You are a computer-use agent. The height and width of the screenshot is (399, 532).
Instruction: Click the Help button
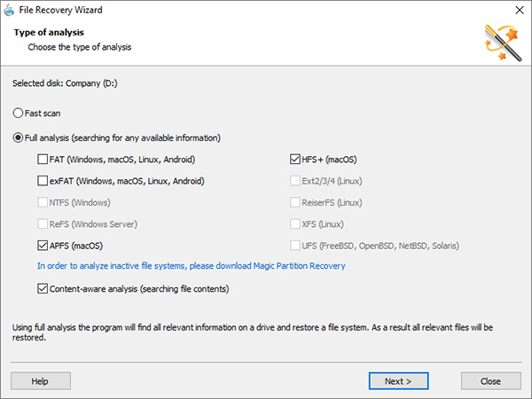[x=41, y=381]
